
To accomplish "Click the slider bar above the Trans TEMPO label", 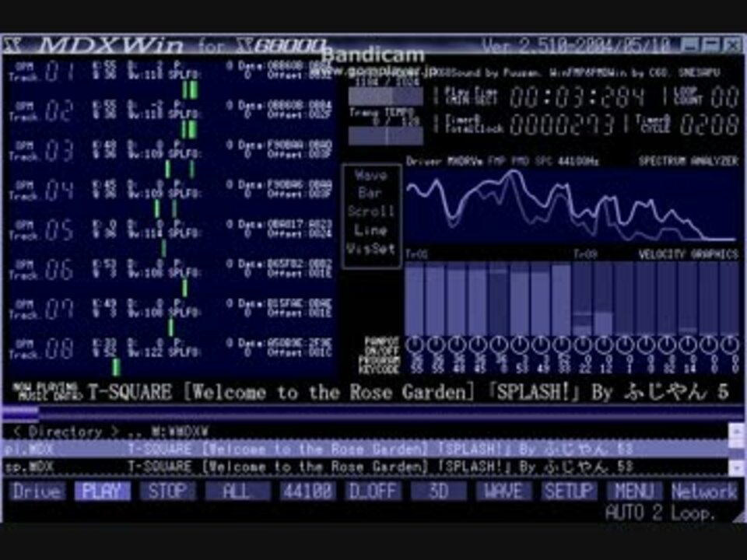I will pos(385,96).
